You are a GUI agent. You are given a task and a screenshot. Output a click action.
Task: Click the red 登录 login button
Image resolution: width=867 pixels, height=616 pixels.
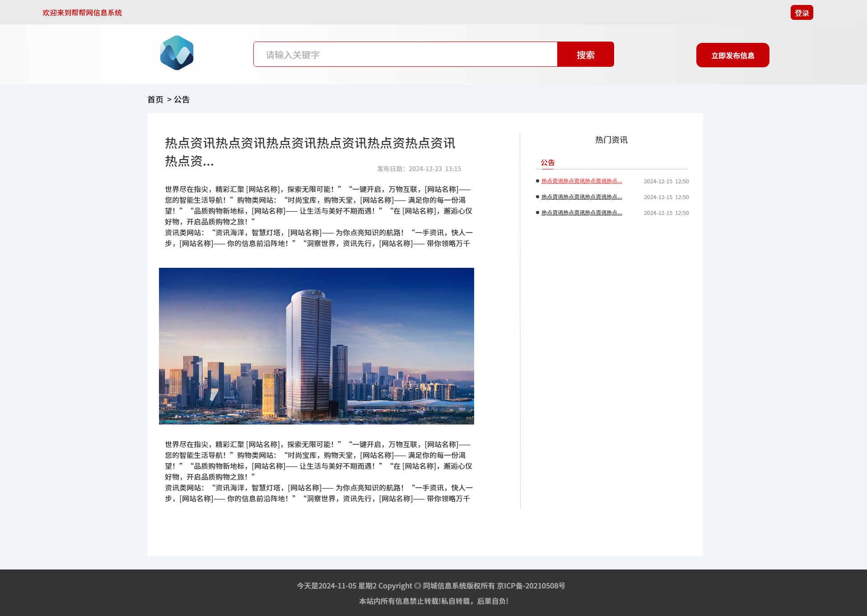point(802,13)
